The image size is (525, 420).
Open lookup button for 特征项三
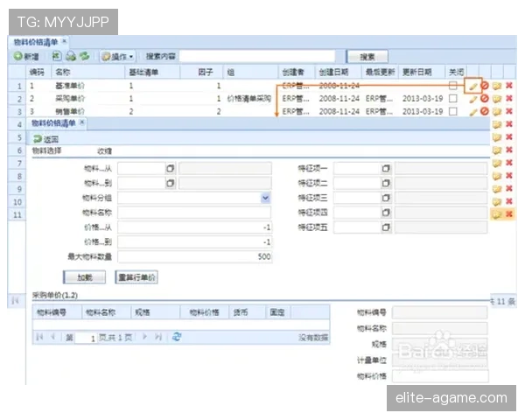tap(386, 198)
